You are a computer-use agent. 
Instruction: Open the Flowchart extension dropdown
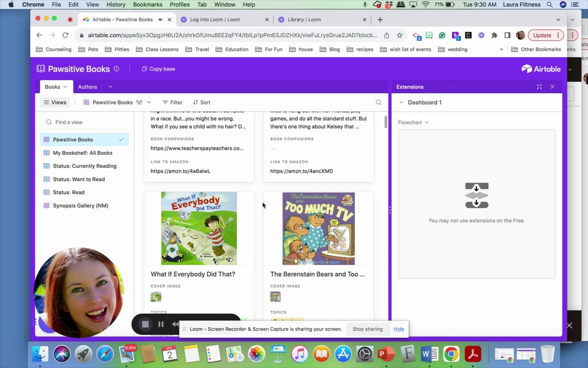[x=413, y=122]
